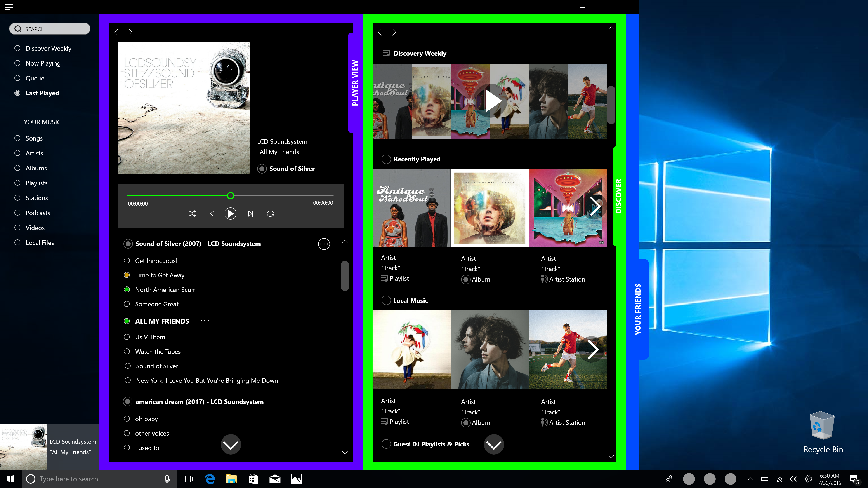Select Get Innocuous! track radio
The image size is (868, 488).
point(127,261)
